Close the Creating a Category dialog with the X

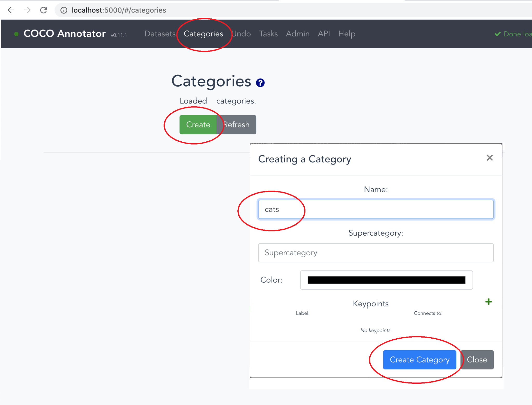click(x=490, y=158)
